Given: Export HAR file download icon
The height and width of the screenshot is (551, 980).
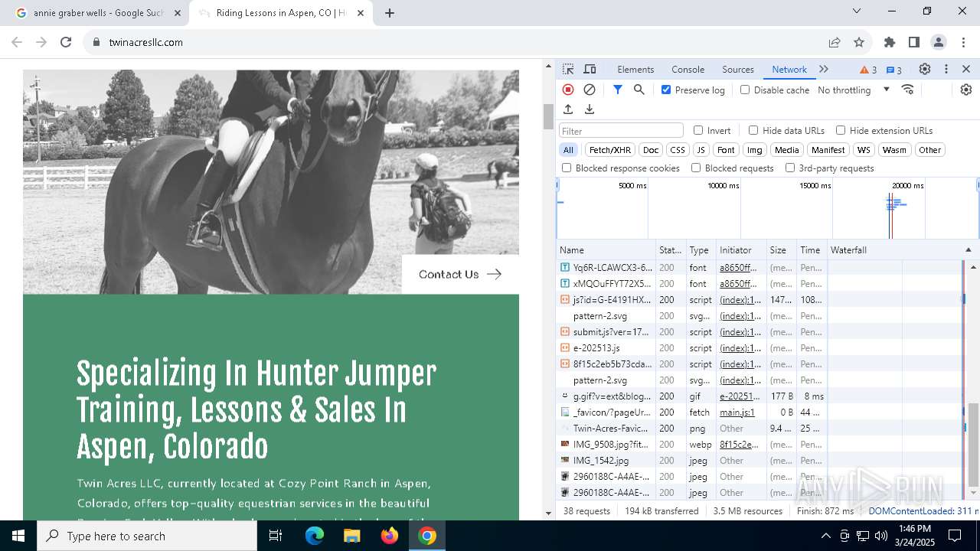Looking at the screenshot, I should click(590, 109).
